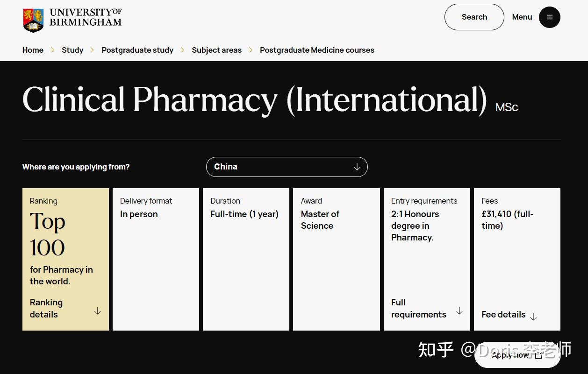This screenshot has height=374, width=588.
Task: Select Postgraduate study in the breadcrumb
Action: (137, 50)
